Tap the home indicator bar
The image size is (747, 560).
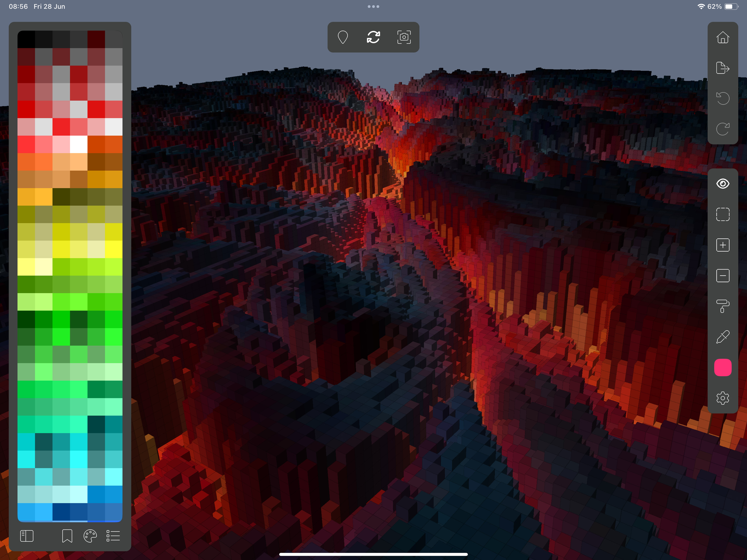tap(373, 554)
